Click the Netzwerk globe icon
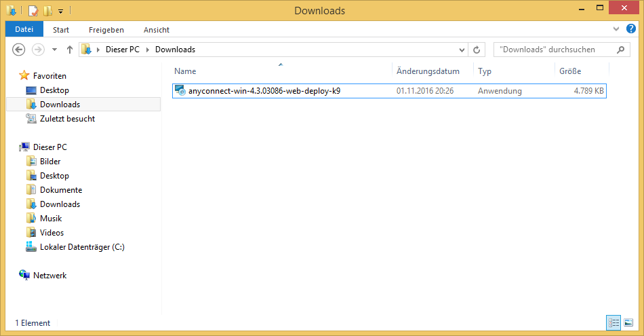Viewport: 644px width, 336px height. click(24, 275)
